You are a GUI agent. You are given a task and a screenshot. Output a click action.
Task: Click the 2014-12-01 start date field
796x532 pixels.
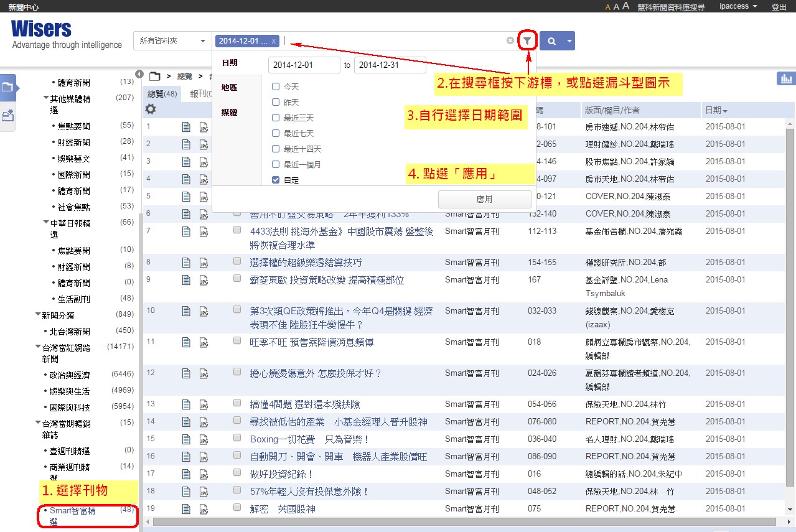pos(304,65)
